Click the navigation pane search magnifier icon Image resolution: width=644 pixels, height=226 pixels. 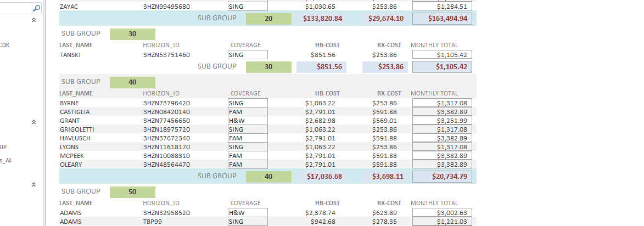(x=36, y=8)
